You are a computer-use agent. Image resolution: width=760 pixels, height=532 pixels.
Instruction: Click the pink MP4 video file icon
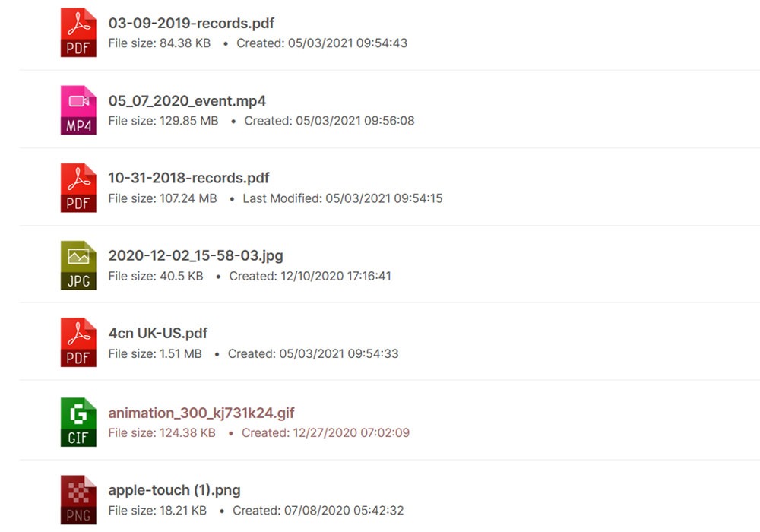point(78,110)
